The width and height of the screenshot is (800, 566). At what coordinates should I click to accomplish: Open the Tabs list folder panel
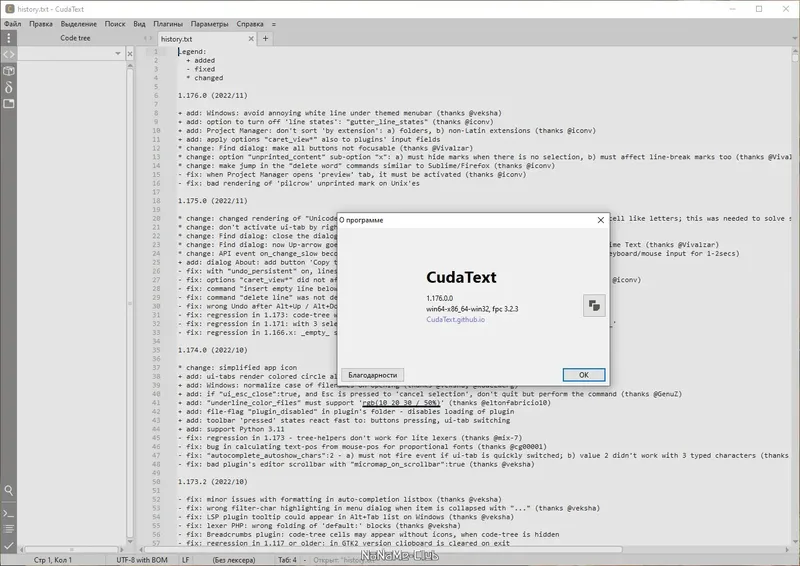click(9, 104)
